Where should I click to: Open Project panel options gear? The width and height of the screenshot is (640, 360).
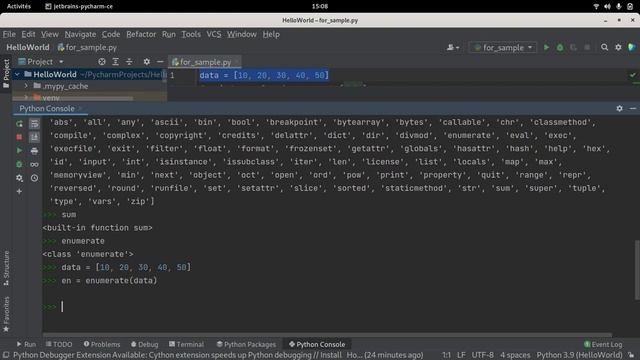click(147, 62)
